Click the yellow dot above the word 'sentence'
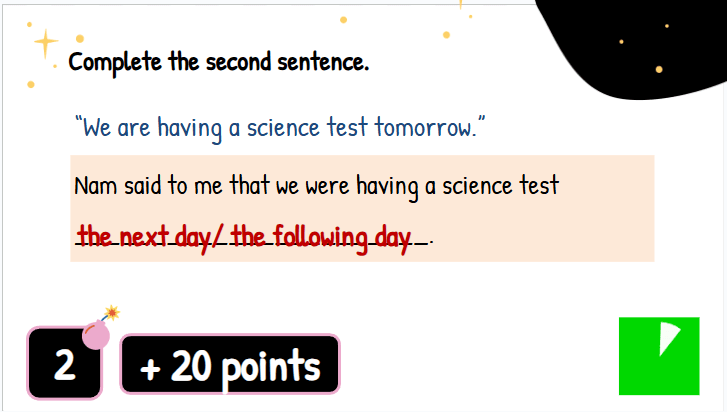 click(x=344, y=20)
